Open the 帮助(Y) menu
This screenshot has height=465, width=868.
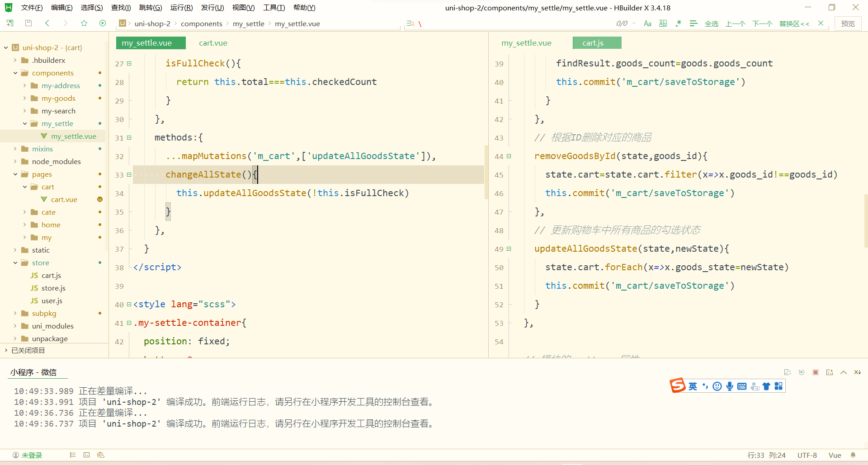[x=304, y=8]
